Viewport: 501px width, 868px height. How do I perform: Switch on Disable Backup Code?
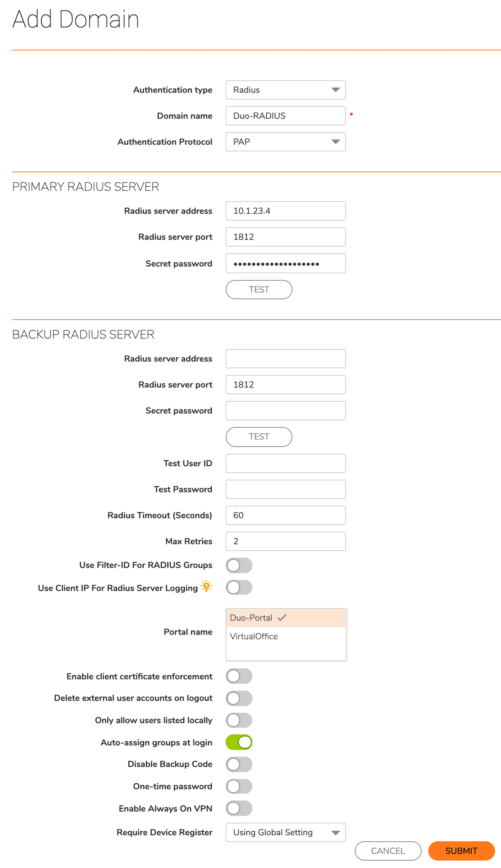[x=239, y=764]
